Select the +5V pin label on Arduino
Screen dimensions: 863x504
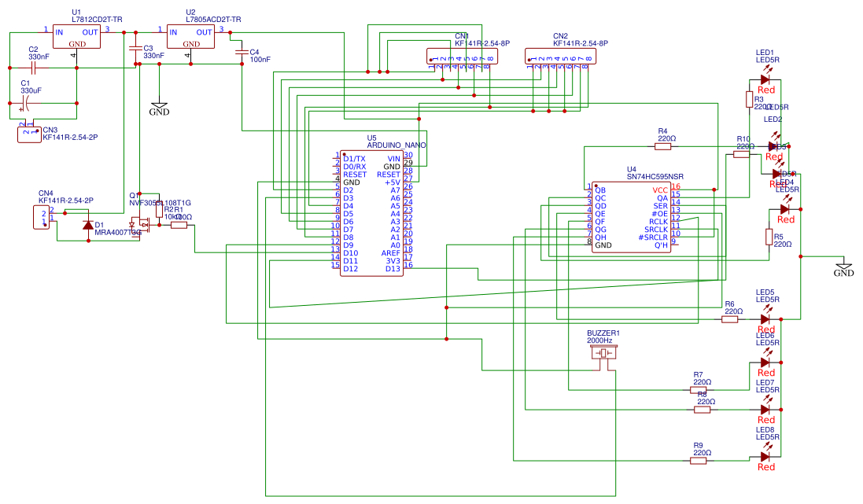[393, 182]
